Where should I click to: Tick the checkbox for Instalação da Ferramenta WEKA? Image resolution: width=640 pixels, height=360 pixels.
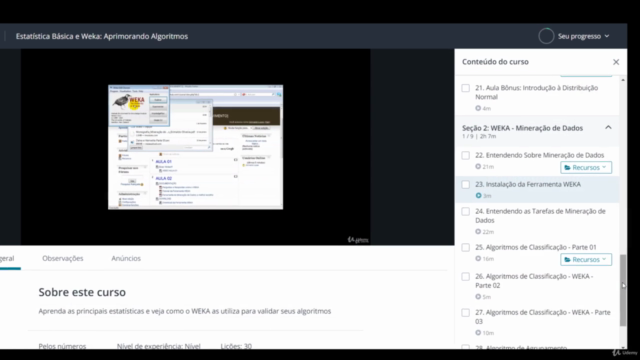pyautogui.click(x=465, y=184)
